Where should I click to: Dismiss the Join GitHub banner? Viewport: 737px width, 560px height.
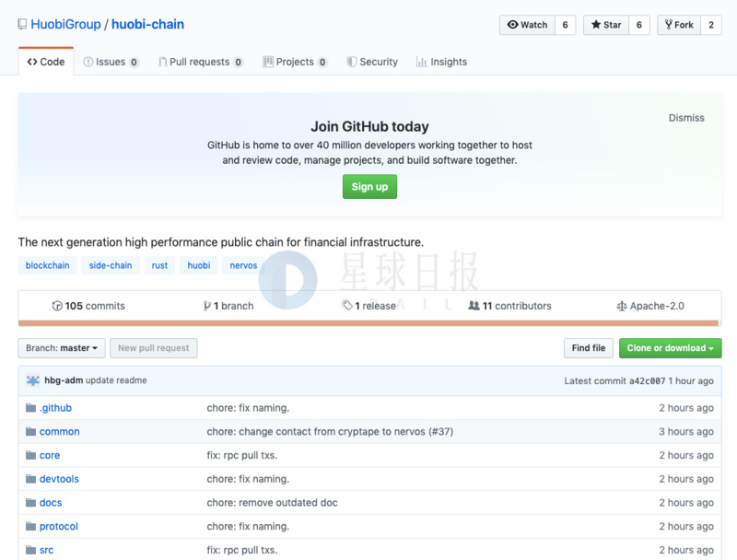[x=686, y=118]
